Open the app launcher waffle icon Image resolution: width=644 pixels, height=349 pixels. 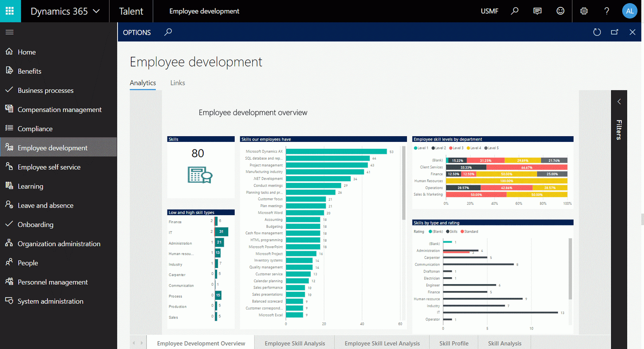coord(10,11)
